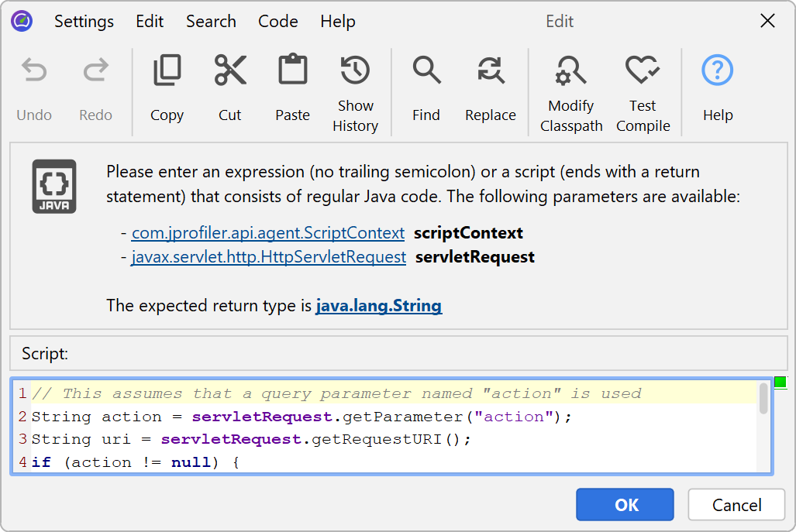
Task: Open the Search menu
Action: tap(211, 22)
